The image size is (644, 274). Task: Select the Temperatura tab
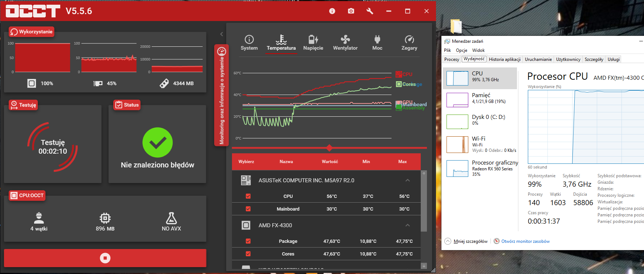pos(281,43)
